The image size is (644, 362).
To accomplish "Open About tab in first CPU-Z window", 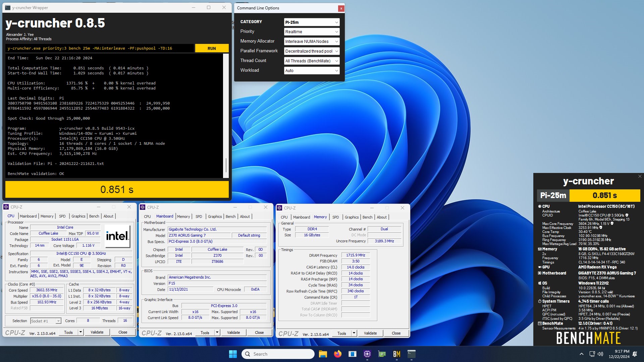I will (108, 216).
